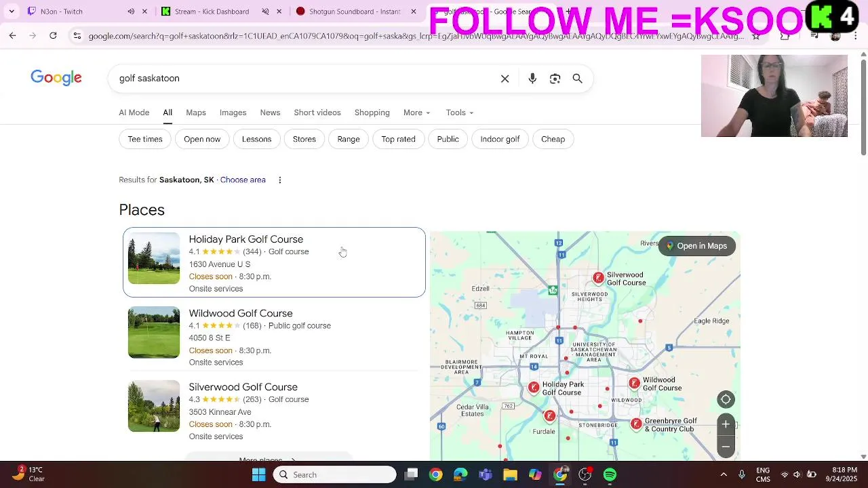This screenshot has height=488, width=868.
Task: Click the Silverwood Golf Course thumbnail
Action: click(x=154, y=406)
